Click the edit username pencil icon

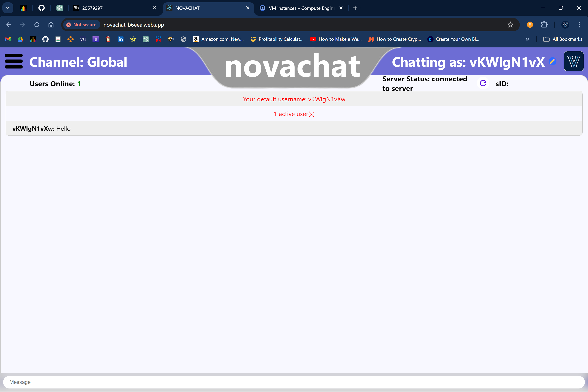pos(553,61)
